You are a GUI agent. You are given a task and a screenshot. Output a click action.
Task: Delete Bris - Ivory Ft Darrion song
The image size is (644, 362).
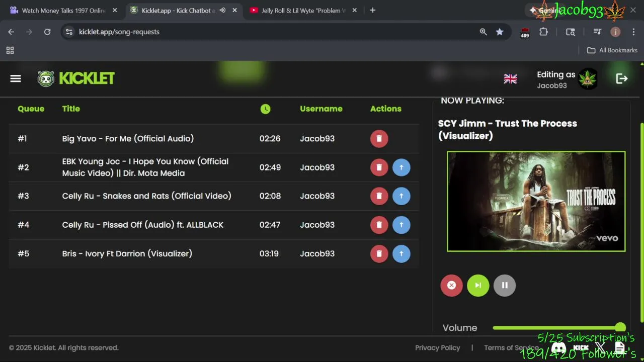[379, 254]
